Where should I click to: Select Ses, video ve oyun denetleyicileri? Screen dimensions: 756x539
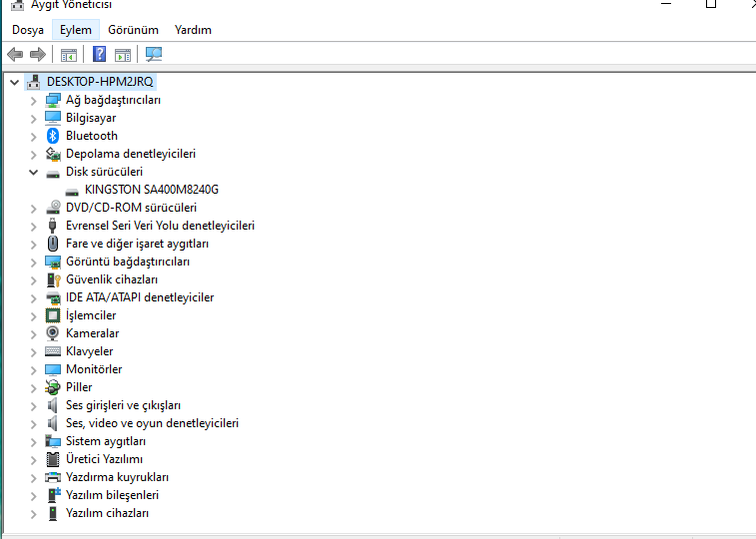coord(152,423)
